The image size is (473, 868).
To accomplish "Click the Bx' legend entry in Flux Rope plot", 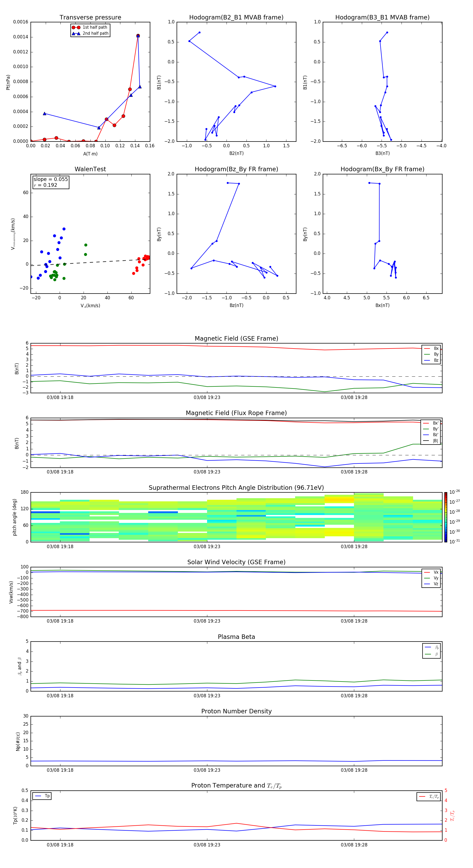I will tap(431, 423).
